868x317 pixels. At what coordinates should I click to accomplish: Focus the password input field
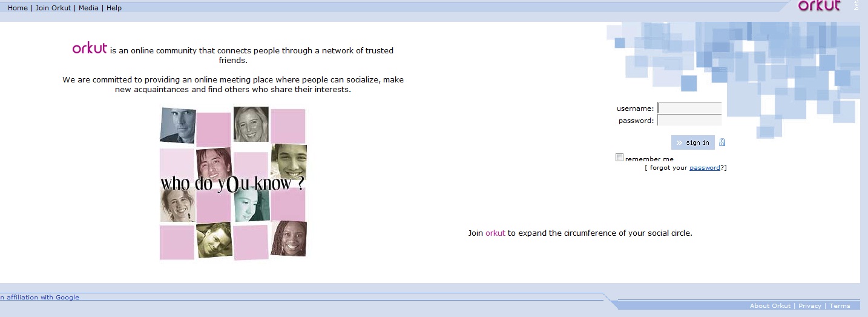tap(689, 120)
